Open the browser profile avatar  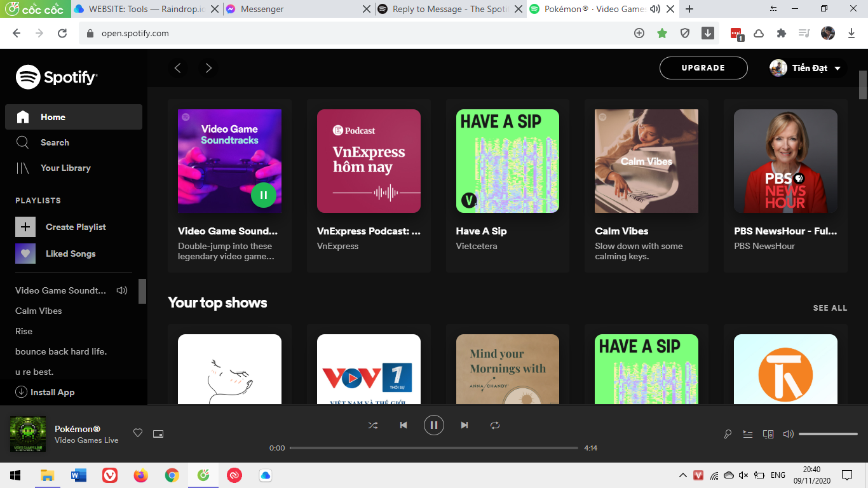[828, 33]
